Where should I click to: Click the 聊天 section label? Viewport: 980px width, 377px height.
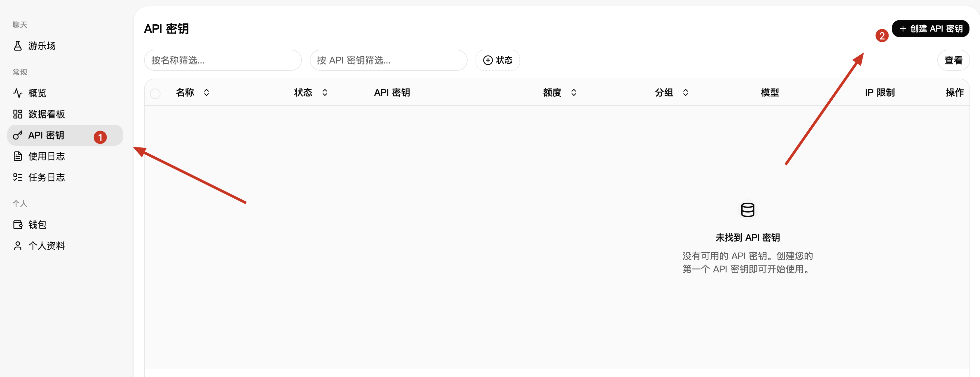(x=20, y=25)
